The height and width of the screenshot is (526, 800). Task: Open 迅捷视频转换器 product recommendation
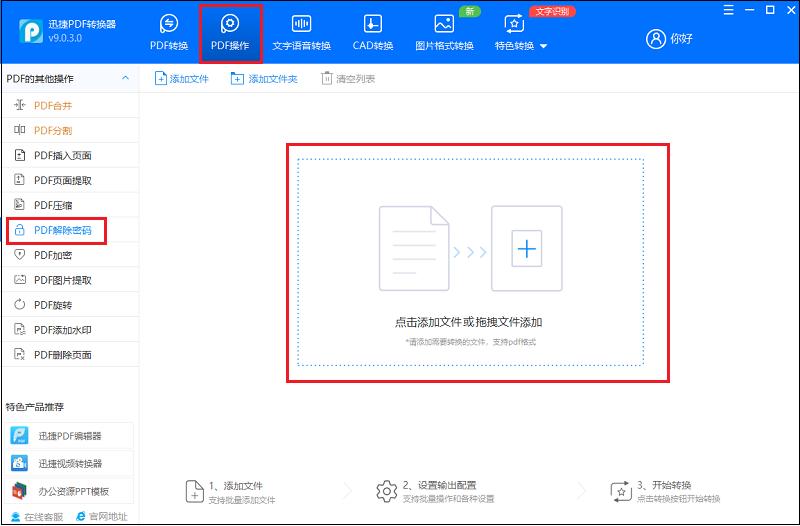[70, 464]
